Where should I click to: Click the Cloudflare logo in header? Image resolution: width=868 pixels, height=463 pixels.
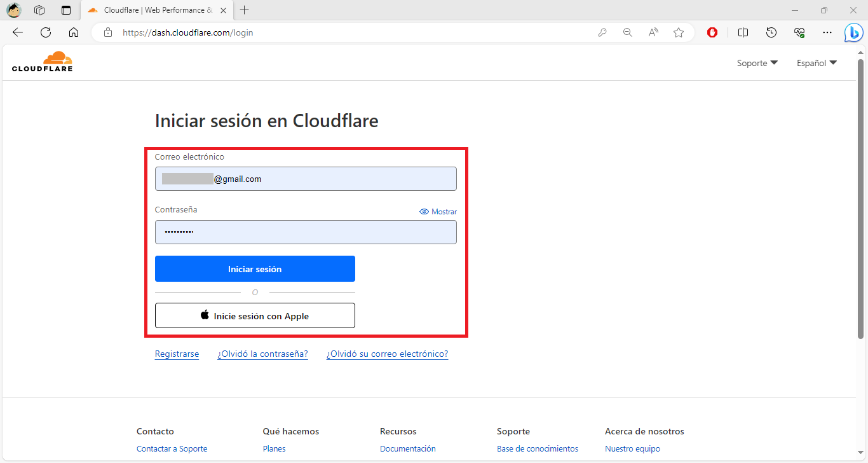[42, 61]
